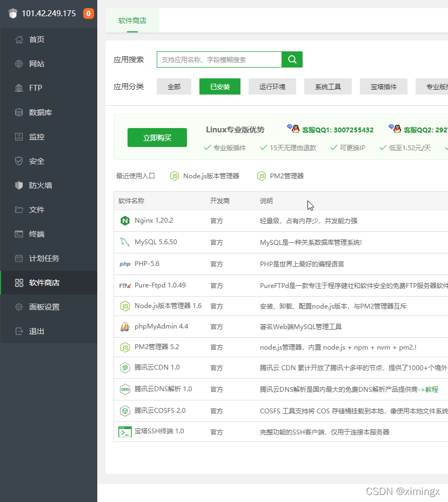Click the phpMyAdmin sailboat icon

point(125,326)
